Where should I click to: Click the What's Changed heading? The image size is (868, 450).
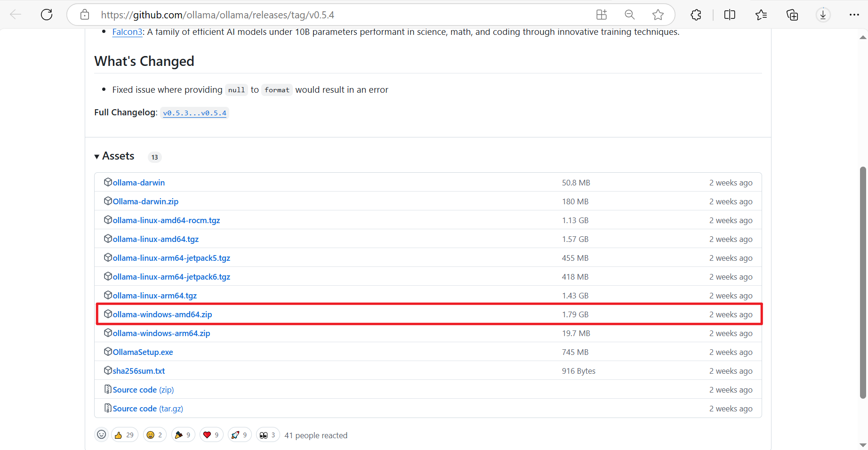pyautogui.click(x=144, y=61)
